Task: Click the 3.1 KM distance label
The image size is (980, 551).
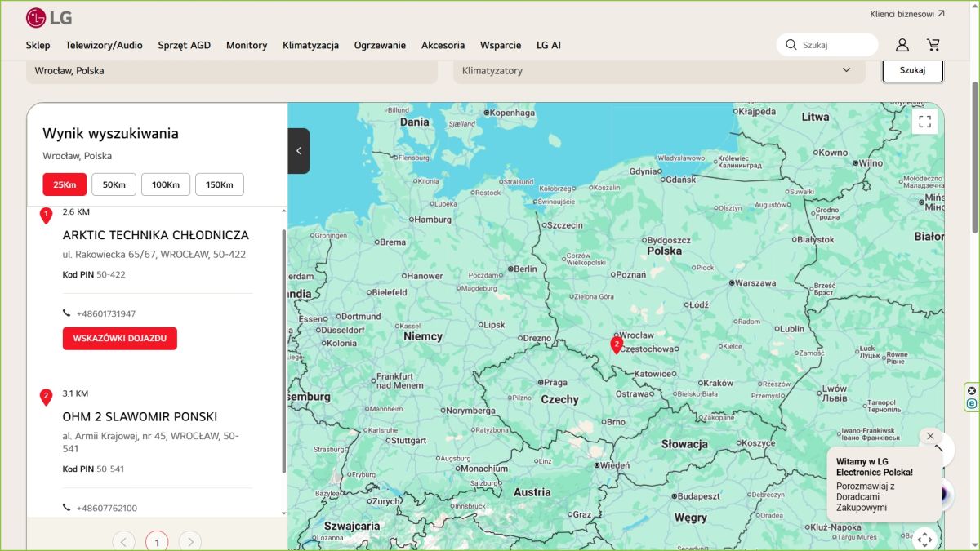Action: (75, 393)
